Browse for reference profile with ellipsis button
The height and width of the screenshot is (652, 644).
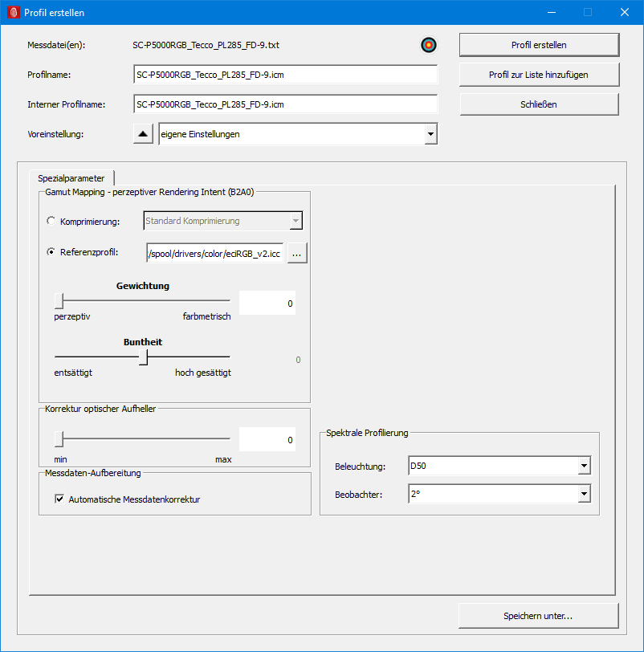[x=297, y=253]
